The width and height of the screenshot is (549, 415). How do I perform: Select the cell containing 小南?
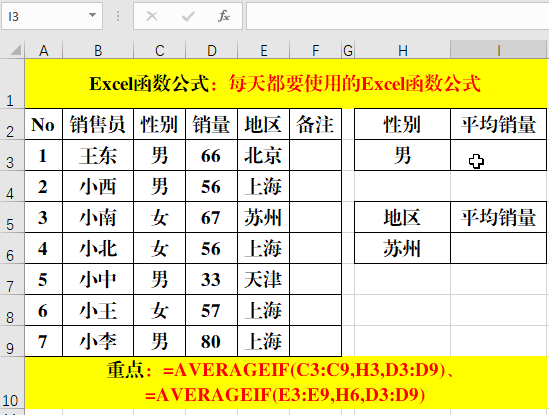click(x=98, y=217)
